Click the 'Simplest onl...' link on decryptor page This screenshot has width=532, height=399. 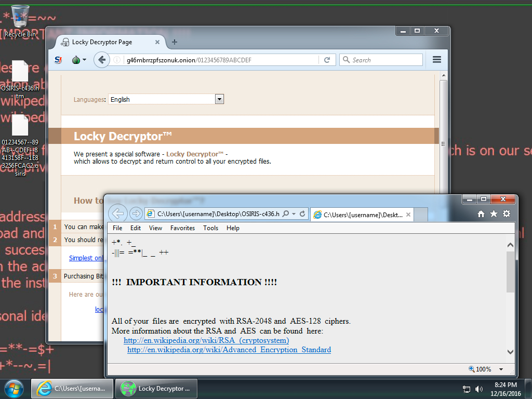pos(86,258)
